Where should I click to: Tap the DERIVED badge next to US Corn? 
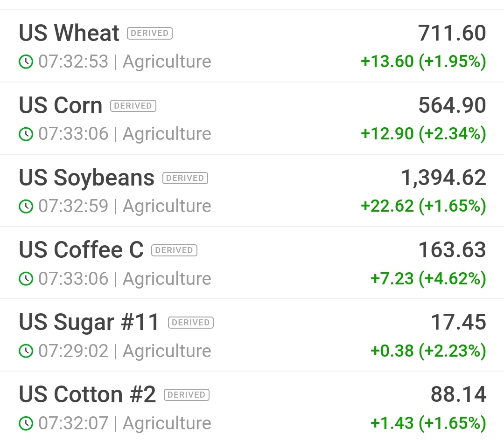click(x=133, y=106)
